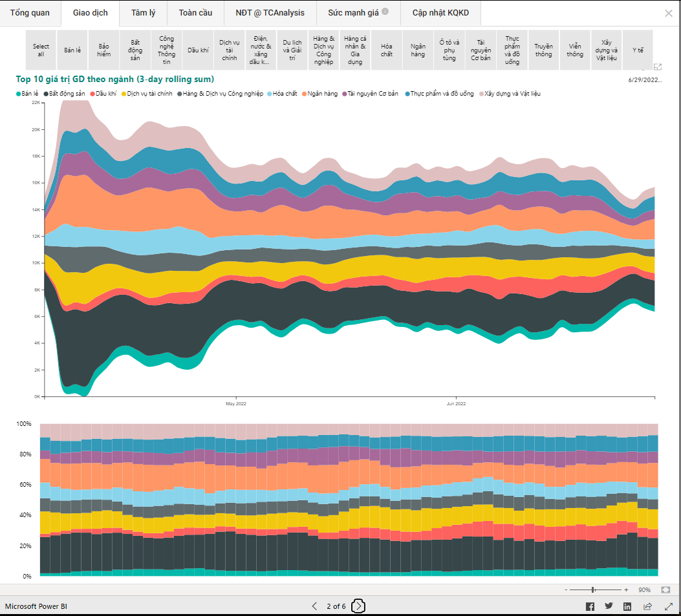Screen dimensions: 681x616
Task: Share via the LinkedIn icon
Action: coord(627,606)
